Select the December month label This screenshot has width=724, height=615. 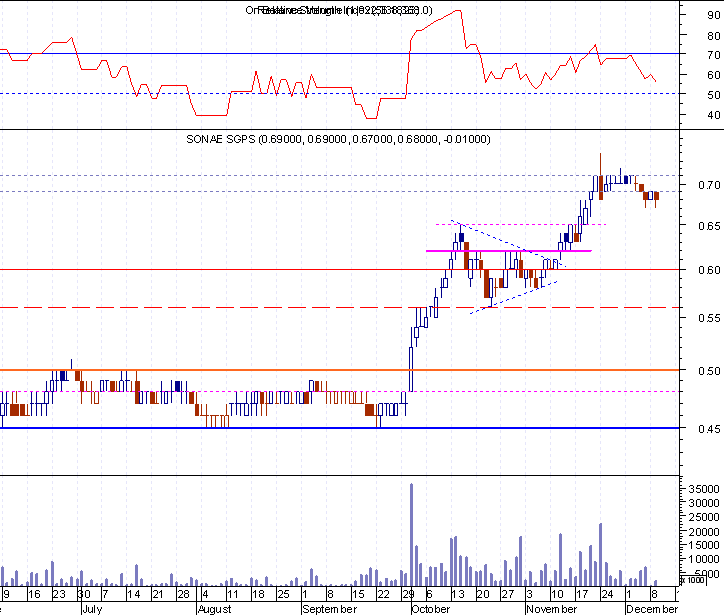(652, 609)
